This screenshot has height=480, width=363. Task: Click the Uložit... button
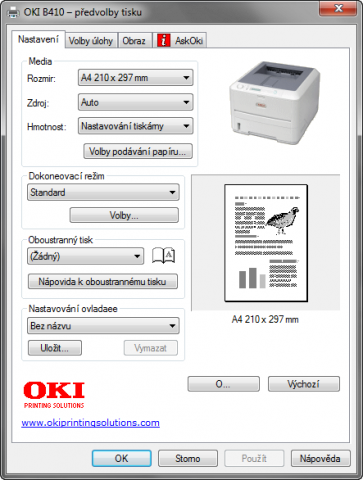pyautogui.click(x=55, y=348)
